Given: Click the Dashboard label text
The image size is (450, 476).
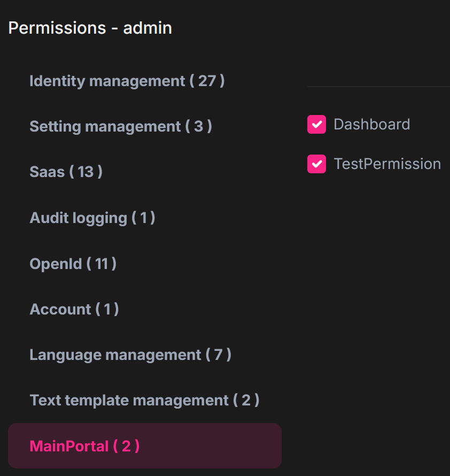Looking at the screenshot, I should pos(371,125).
